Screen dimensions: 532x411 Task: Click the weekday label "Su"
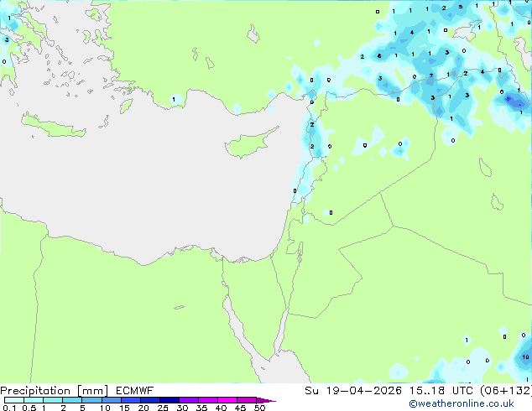click(312, 391)
